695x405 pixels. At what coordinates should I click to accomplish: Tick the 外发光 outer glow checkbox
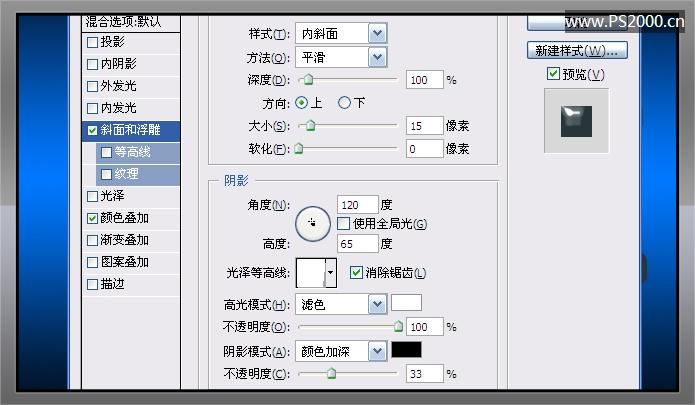(92, 86)
